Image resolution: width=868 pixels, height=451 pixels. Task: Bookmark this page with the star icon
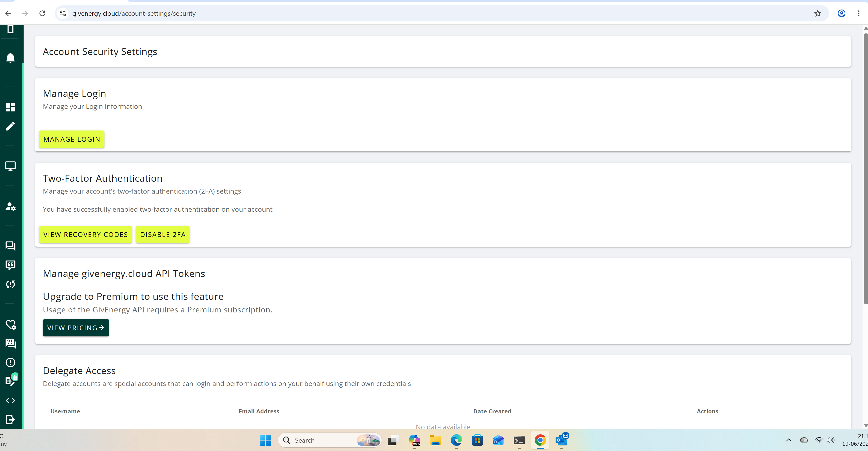818,14
